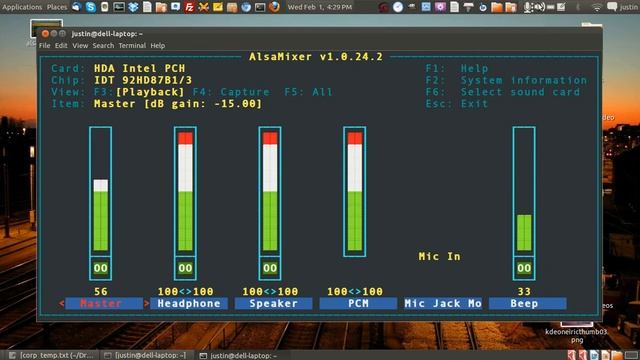
Task: Switch to [justin@dell-laptop: ~] taskbar window
Action: [146, 355]
